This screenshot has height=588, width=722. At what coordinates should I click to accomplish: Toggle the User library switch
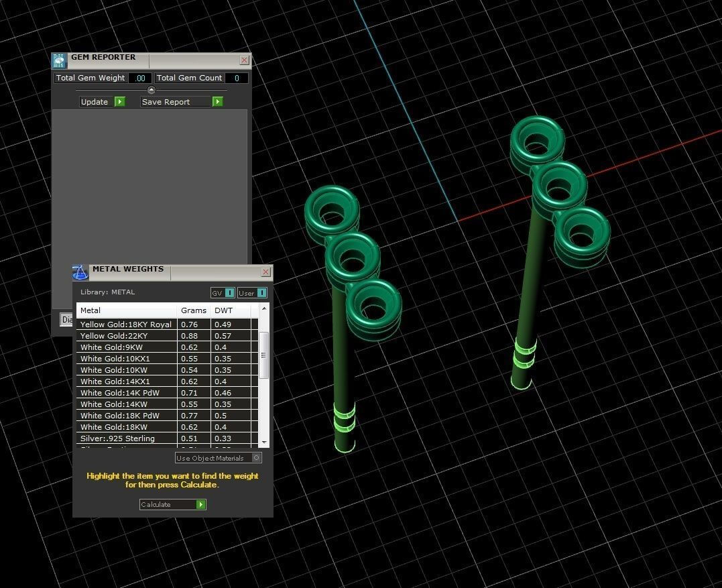click(x=261, y=293)
